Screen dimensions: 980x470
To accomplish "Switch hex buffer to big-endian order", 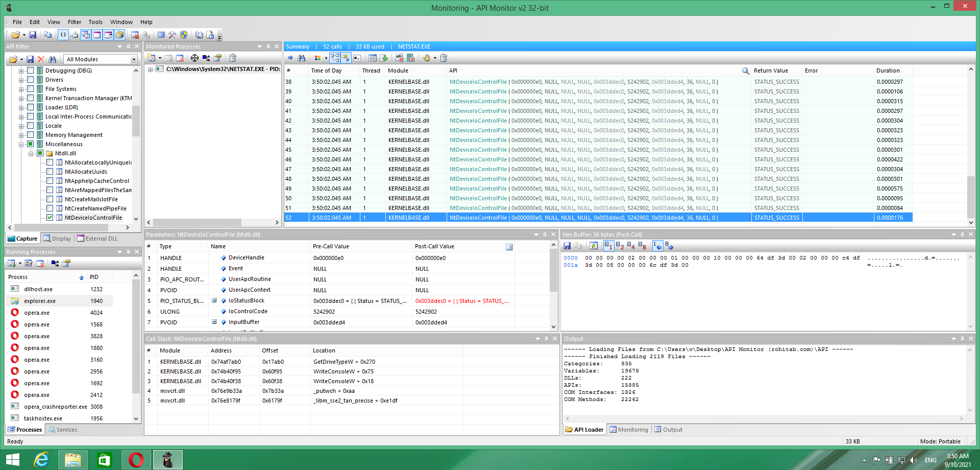I will 669,246.
